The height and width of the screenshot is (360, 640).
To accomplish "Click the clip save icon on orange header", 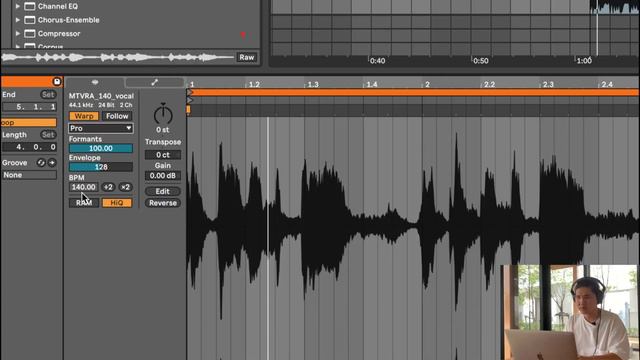I will pos(57,81).
